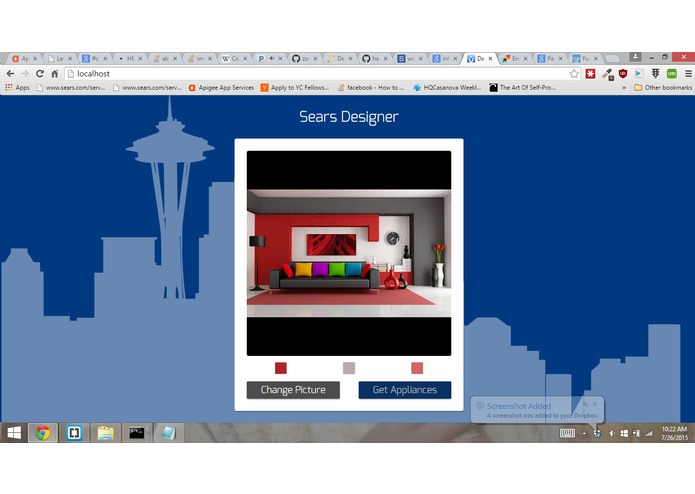Dismiss the Screenshot Added notification

pos(595,404)
